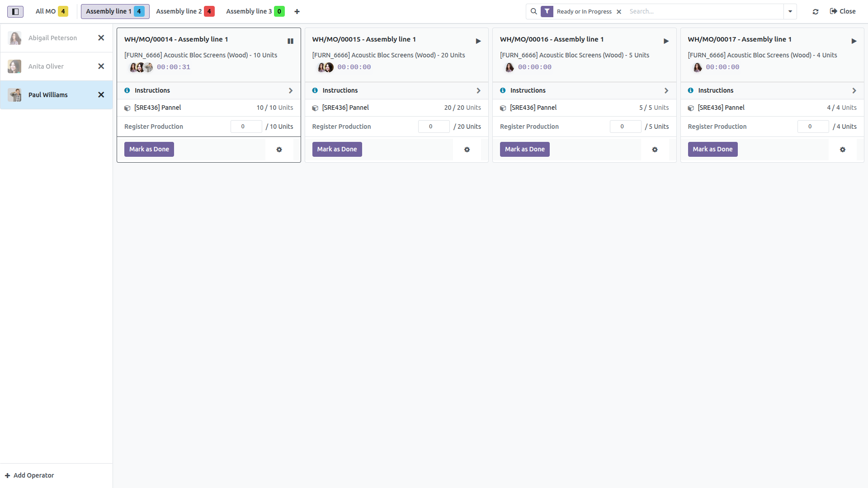868x488 pixels.
Task: Mark WH/MO/00015 as Done
Action: click(x=337, y=150)
